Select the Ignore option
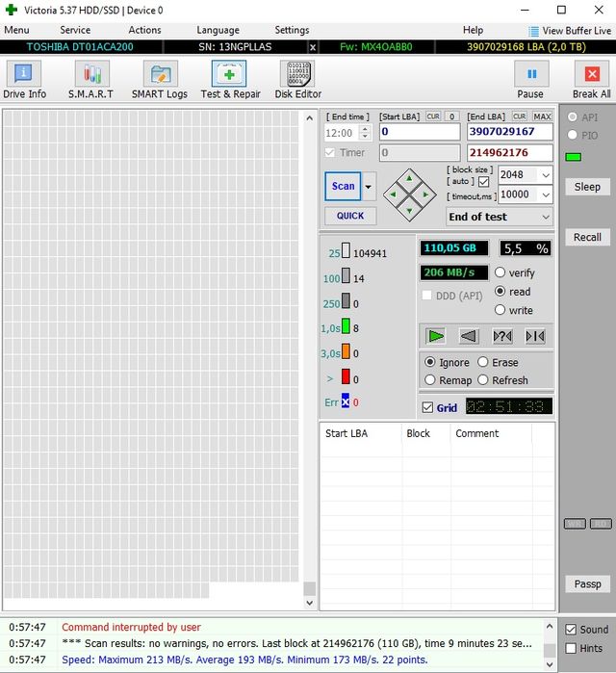The width and height of the screenshot is (616, 673). [x=430, y=362]
